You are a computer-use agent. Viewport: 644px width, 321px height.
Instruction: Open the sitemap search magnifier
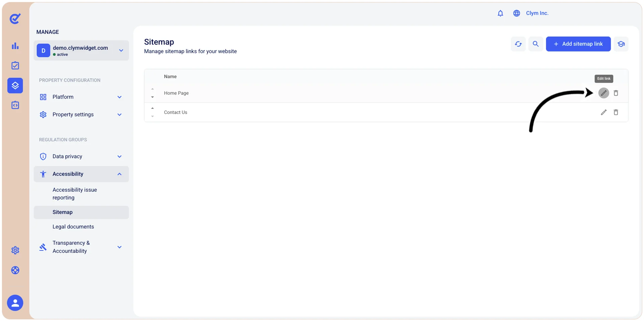pyautogui.click(x=535, y=44)
